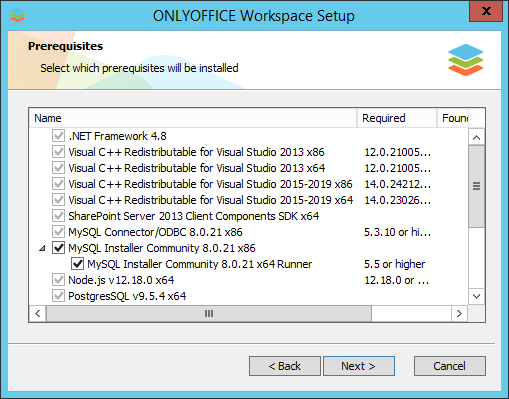Click the vertical scrollbar thumb
Image resolution: width=509 pixels, height=399 pixels.
tap(476, 186)
